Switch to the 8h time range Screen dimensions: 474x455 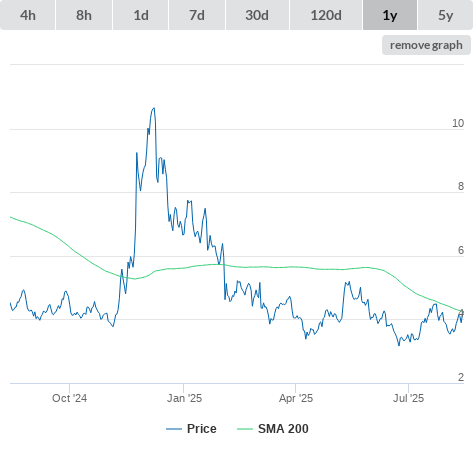click(x=84, y=15)
